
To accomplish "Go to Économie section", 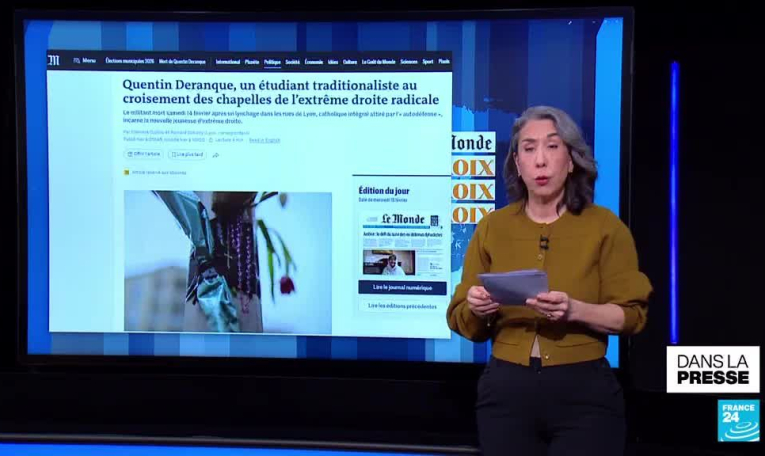I will 314,62.
